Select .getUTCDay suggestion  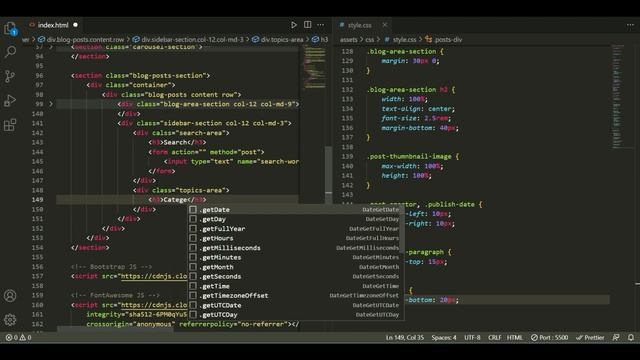click(x=296, y=315)
